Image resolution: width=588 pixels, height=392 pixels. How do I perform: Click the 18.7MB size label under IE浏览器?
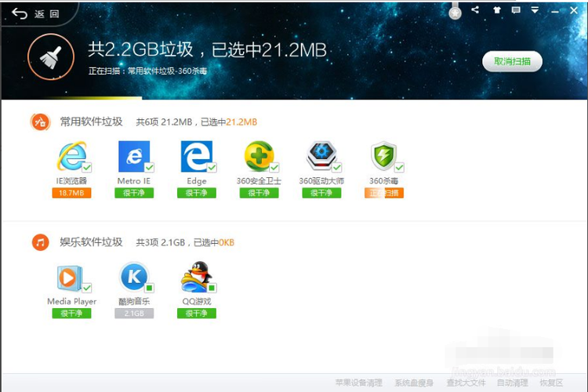[71, 193]
